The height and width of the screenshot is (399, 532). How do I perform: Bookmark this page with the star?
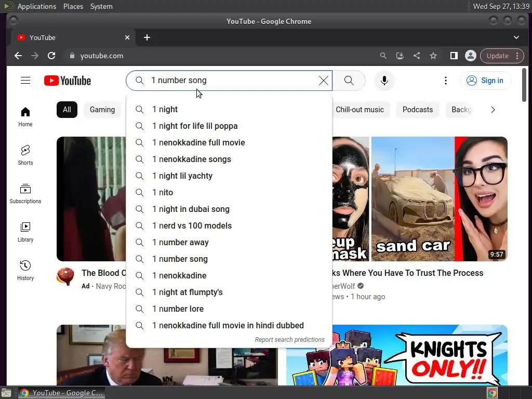(x=433, y=56)
